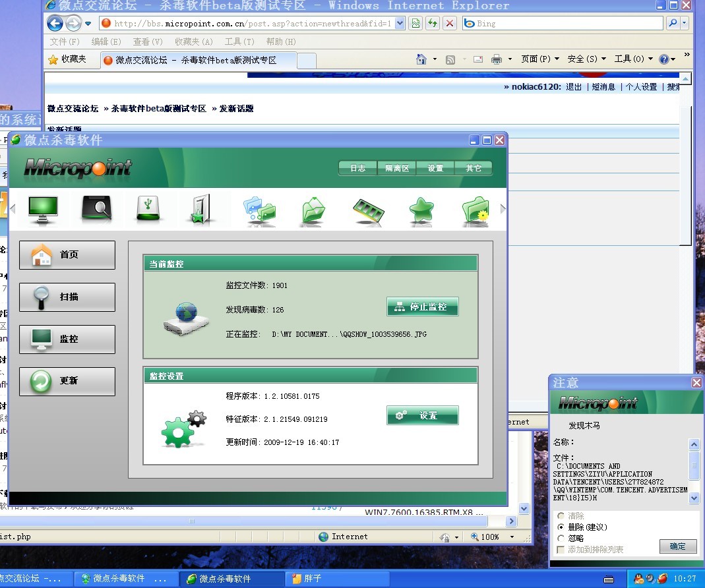705x588 pixels.
Task: Check the 添加到排除列表 checkbox
Action: click(561, 549)
